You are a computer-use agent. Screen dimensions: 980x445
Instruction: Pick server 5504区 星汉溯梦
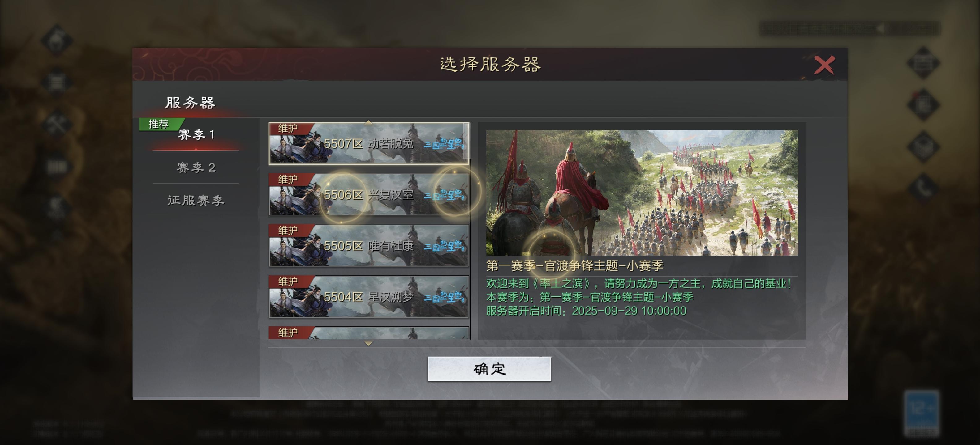[x=369, y=297]
